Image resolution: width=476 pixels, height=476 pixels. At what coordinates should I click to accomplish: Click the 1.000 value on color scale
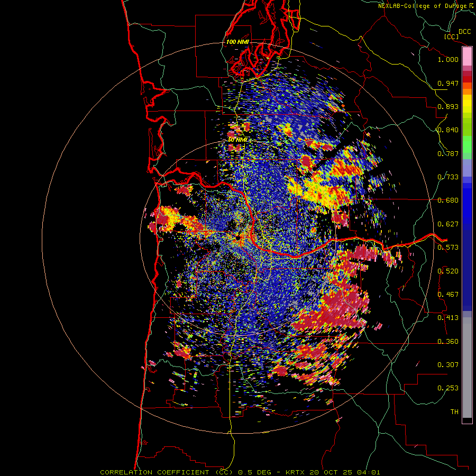pos(448,59)
